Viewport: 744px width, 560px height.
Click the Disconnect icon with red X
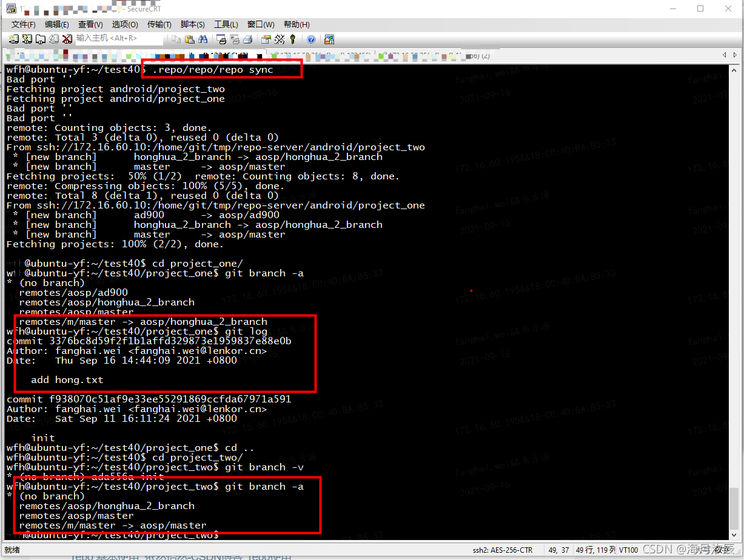pos(67,39)
